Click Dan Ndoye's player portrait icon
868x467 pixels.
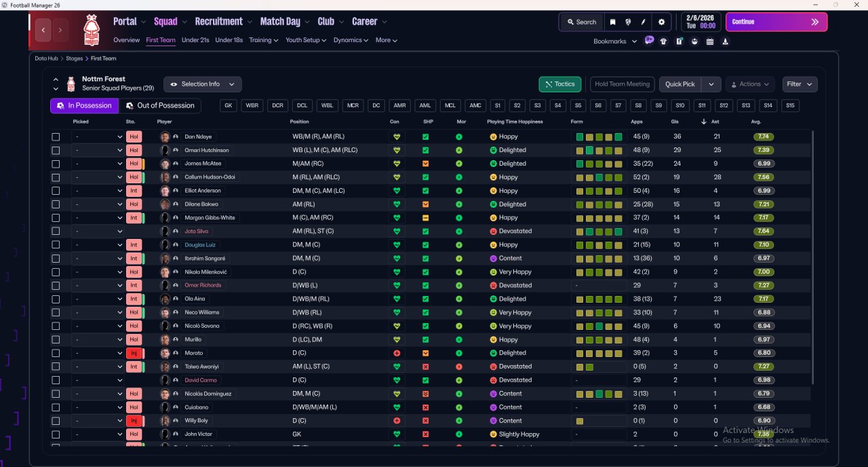165,136
